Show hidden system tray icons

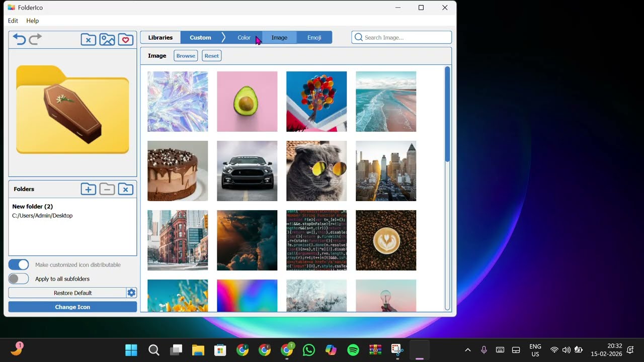pyautogui.click(x=467, y=350)
